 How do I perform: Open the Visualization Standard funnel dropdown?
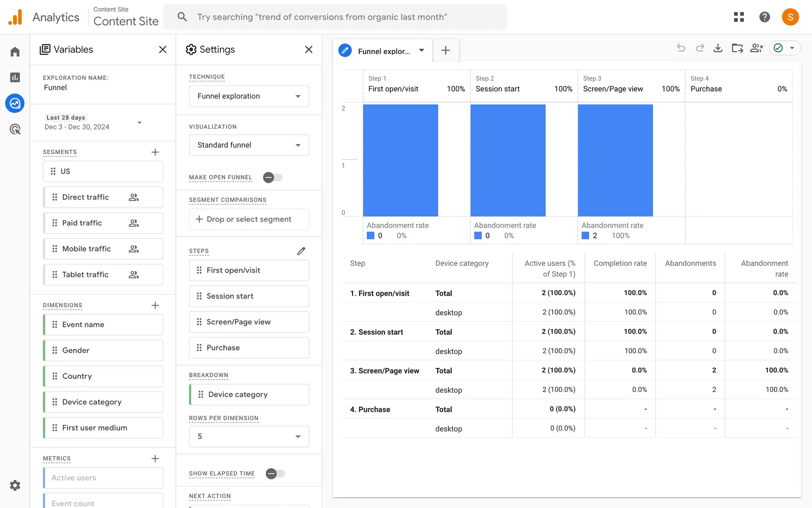(x=249, y=145)
